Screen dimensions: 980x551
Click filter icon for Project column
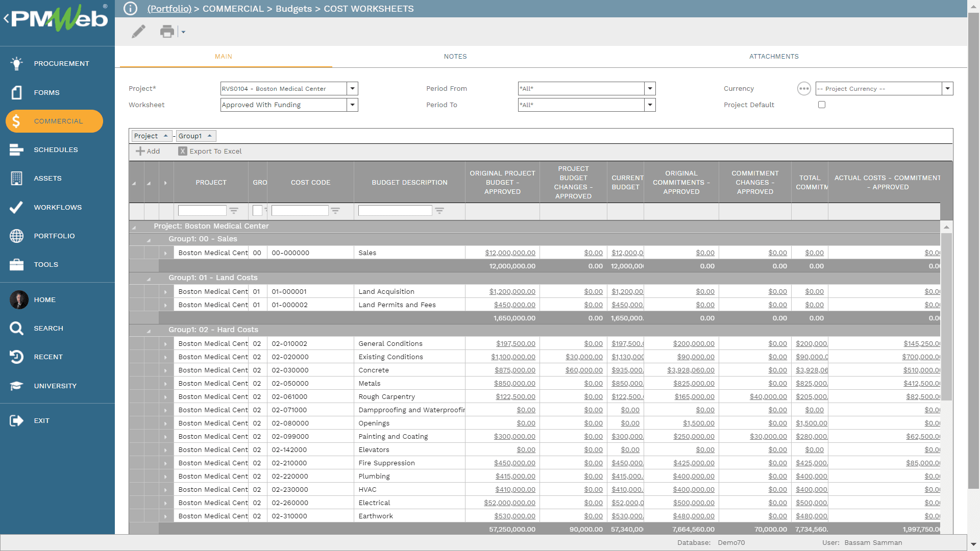click(234, 210)
